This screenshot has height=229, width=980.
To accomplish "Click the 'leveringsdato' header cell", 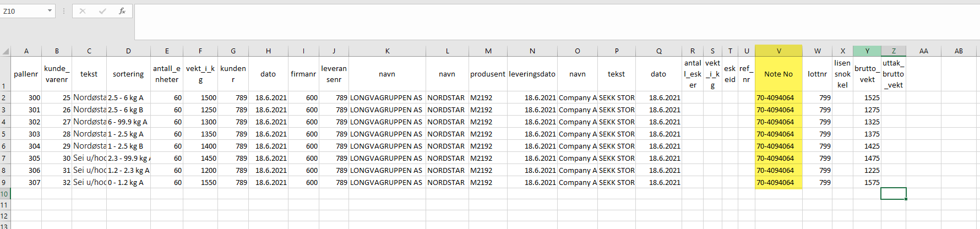I will 532,74.
